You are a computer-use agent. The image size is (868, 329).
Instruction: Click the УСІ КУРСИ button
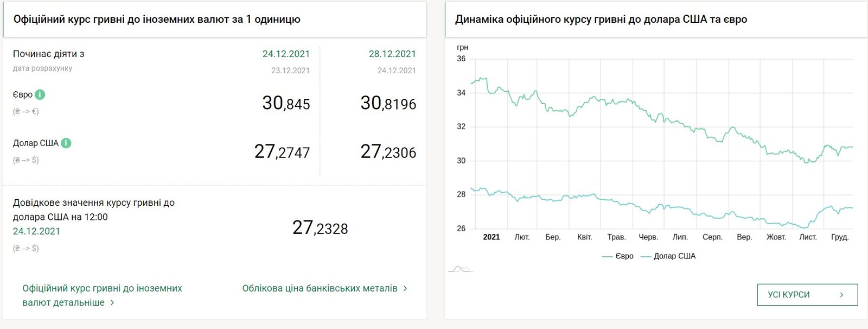807,295
